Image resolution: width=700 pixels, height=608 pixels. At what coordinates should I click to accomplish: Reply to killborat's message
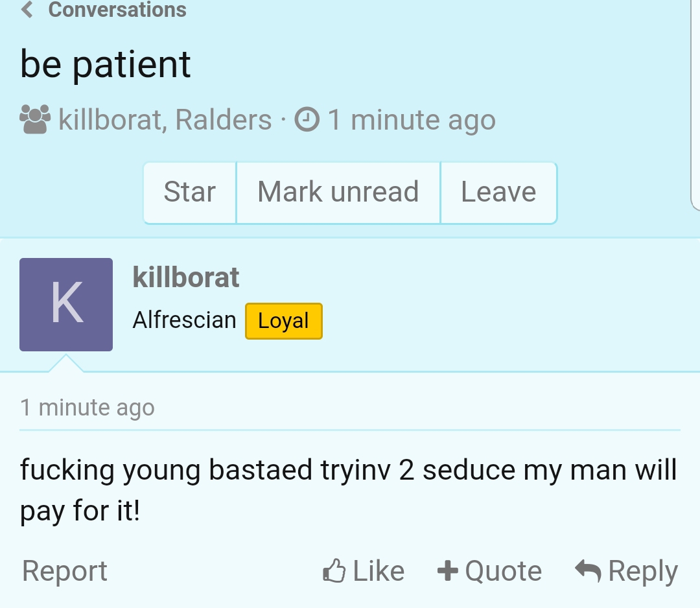pos(642,571)
